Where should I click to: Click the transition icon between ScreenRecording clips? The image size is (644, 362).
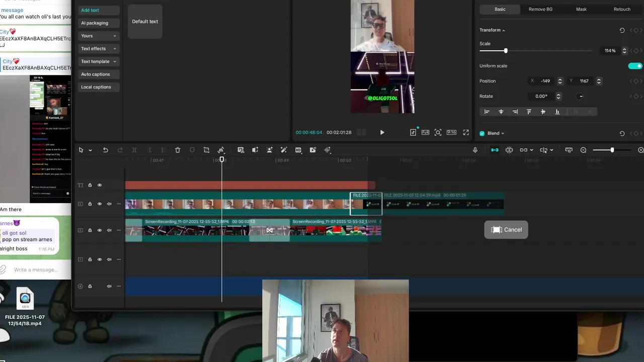coord(270,230)
